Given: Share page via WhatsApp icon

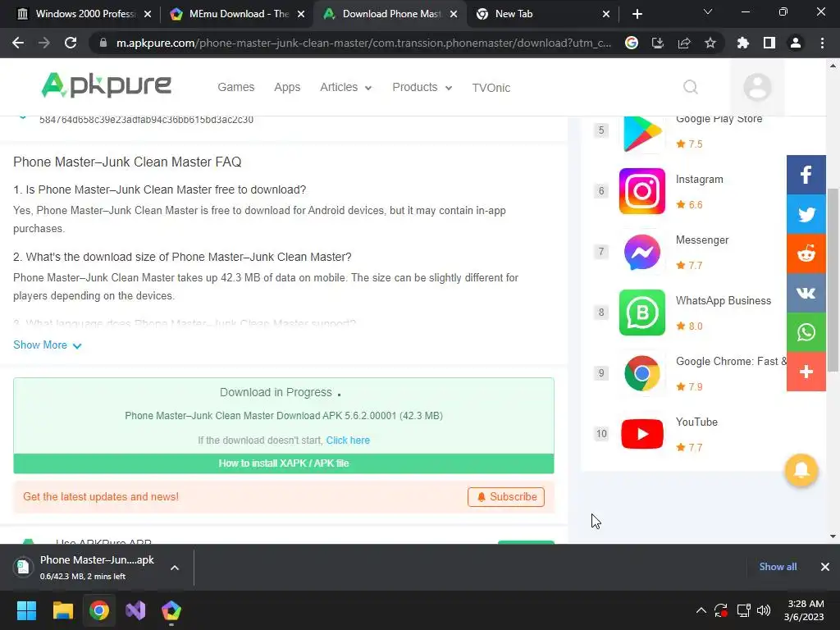Looking at the screenshot, I should coord(806,332).
